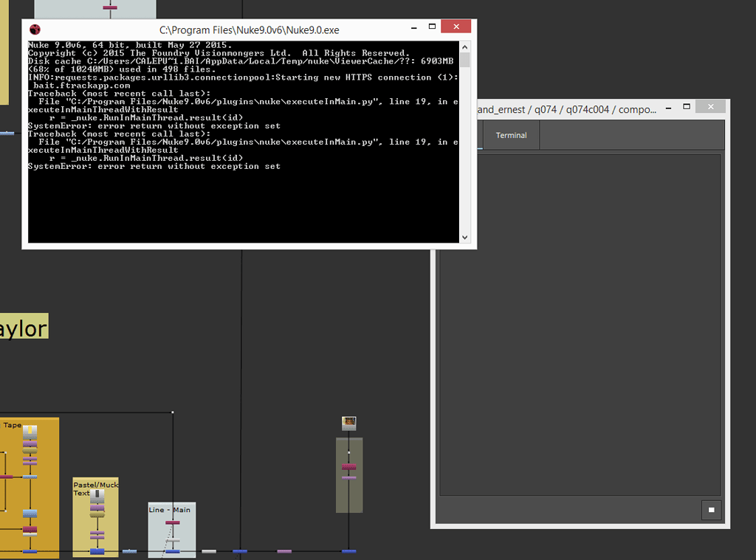The width and height of the screenshot is (756, 560).
Task: Click the console window's vertical scroll thumb
Action: coord(464,61)
